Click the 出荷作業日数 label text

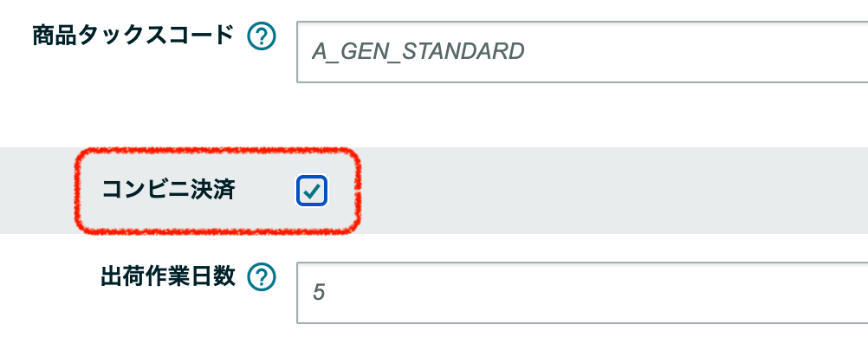(168, 276)
